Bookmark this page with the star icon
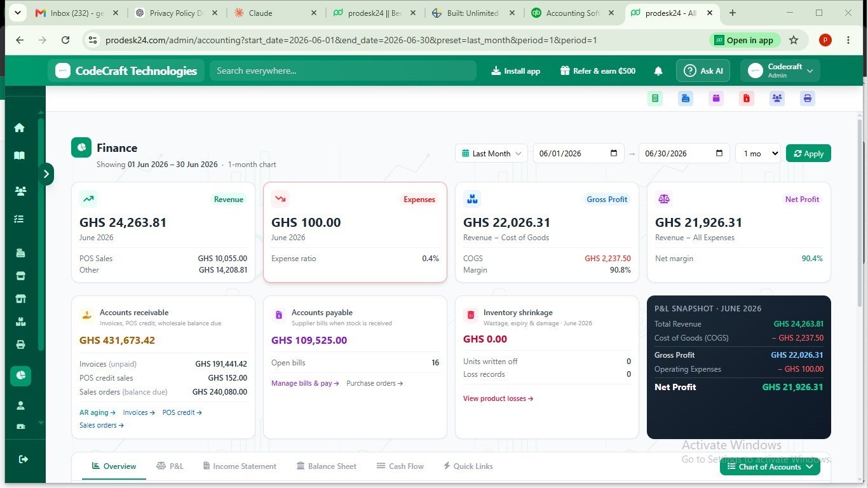The width and height of the screenshot is (868, 488). coord(794,40)
